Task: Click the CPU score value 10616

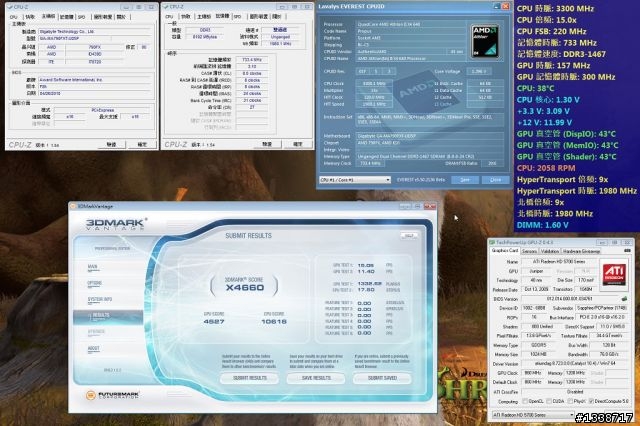Action: click(273, 322)
